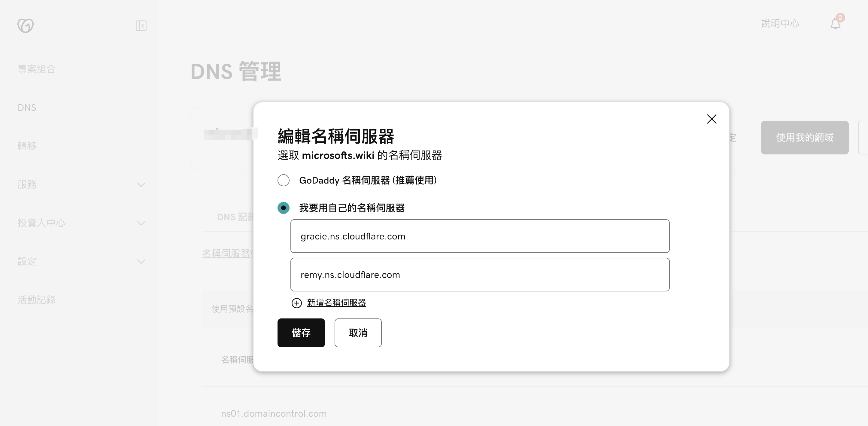Click the gracie.ns.cloudflare.com input field

(479, 236)
